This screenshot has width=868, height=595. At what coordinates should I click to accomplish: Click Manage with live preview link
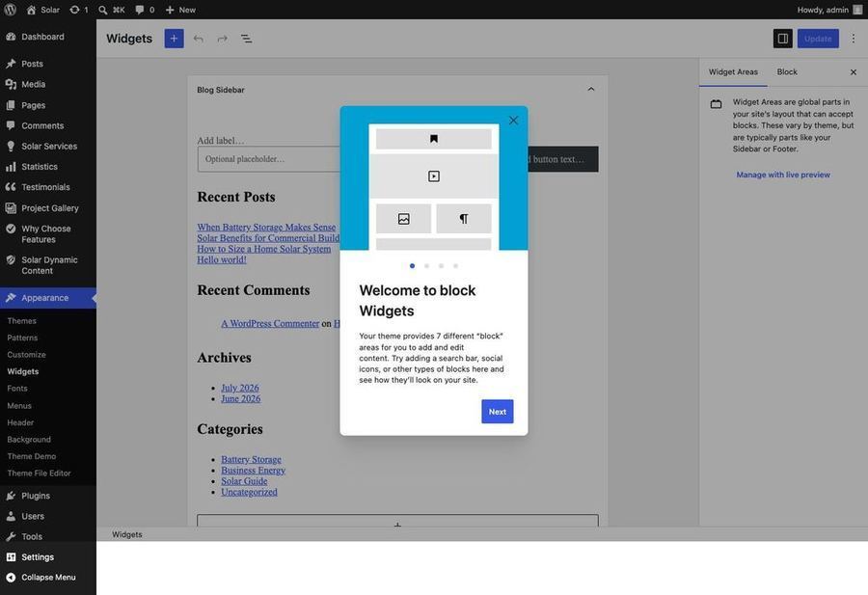pos(783,175)
